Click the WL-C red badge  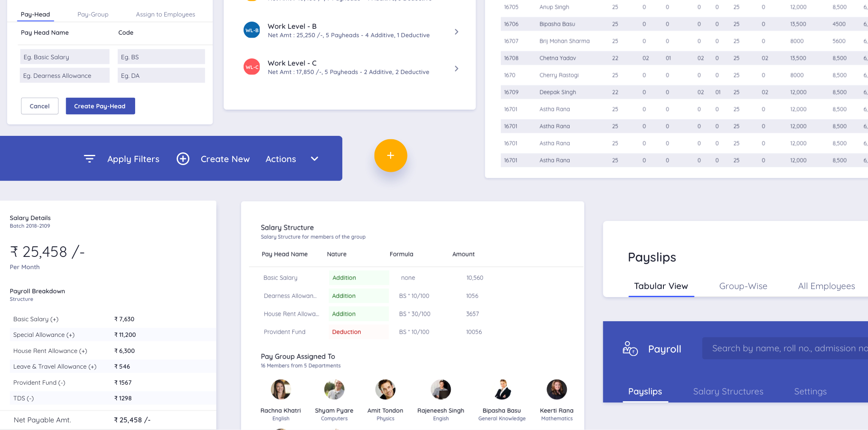click(252, 67)
